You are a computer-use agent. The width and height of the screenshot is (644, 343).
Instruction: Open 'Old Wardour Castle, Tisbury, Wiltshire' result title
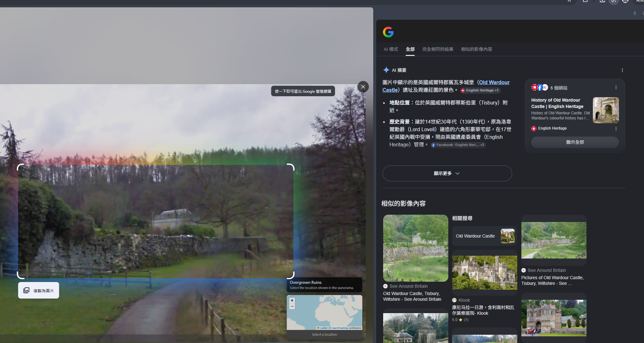(412, 296)
